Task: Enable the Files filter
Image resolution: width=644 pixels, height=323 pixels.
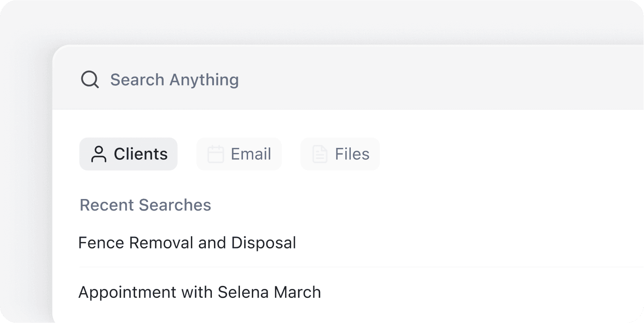Action: click(340, 154)
